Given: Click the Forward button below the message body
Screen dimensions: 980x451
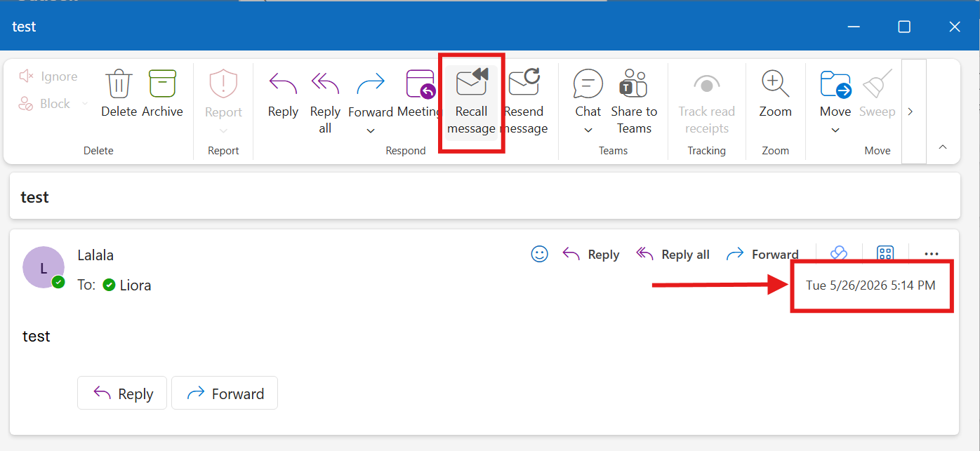Looking at the screenshot, I should coord(225,393).
